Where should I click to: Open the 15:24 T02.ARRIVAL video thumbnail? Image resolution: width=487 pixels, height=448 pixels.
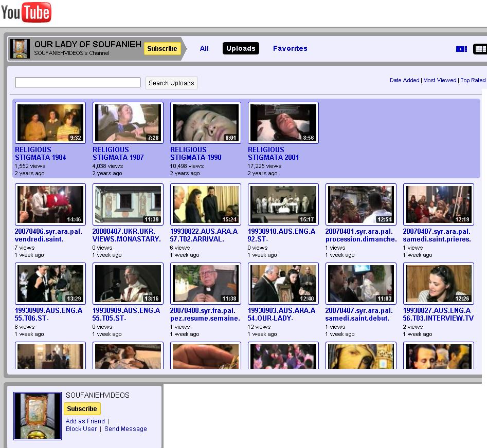tap(206, 204)
